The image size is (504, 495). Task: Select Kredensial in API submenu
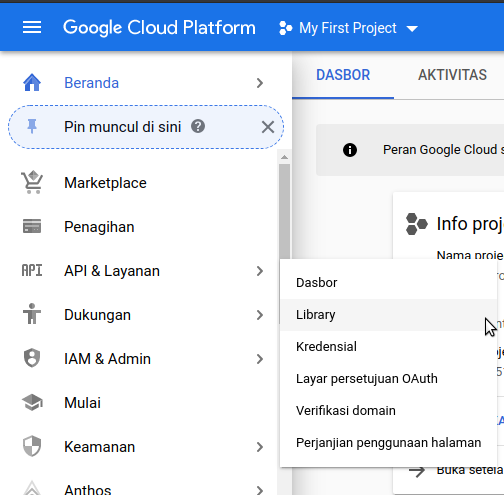389,347
